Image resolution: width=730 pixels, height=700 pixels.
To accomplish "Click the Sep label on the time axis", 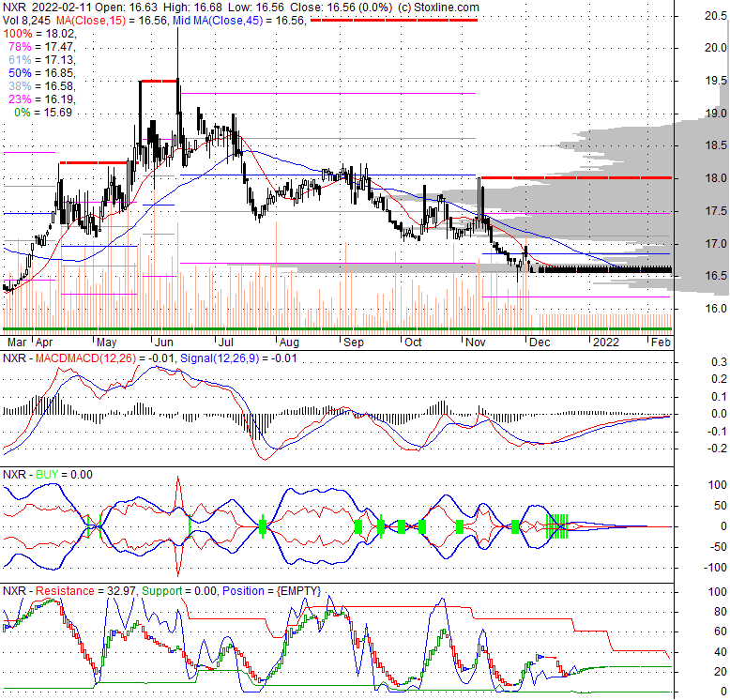I will (x=354, y=342).
